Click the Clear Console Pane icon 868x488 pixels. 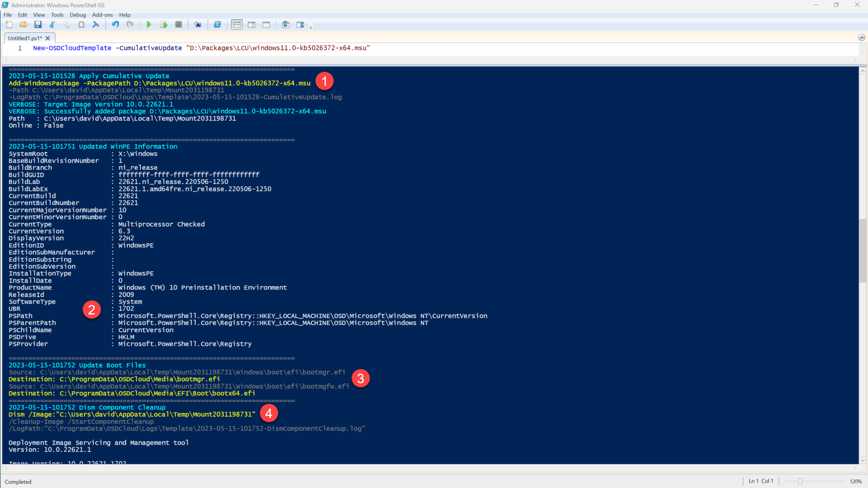pos(96,25)
